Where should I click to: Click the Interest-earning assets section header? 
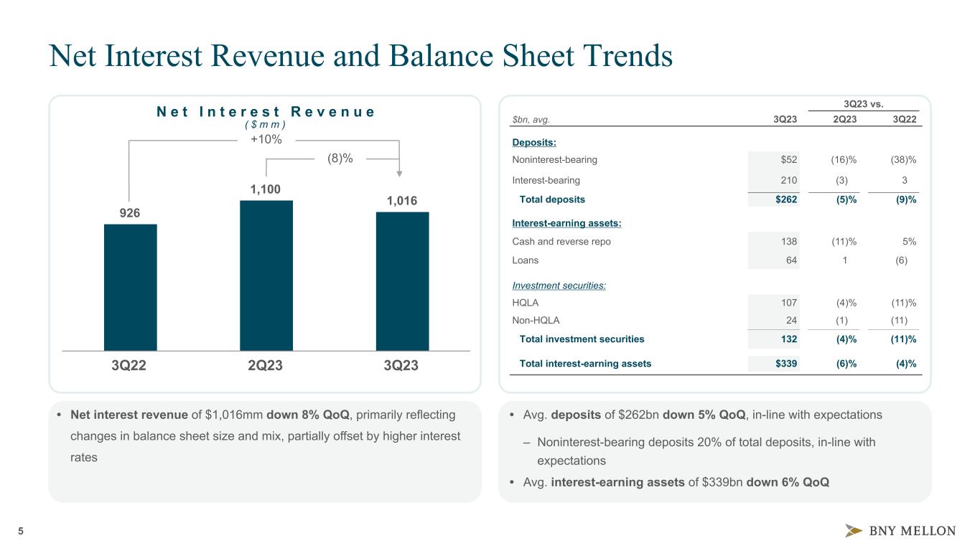click(x=566, y=223)
